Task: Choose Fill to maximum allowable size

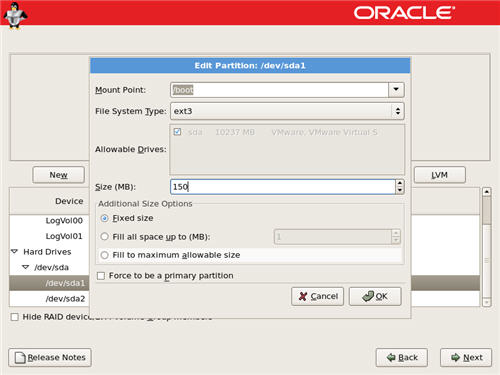Action: click(x=104, y=255)
